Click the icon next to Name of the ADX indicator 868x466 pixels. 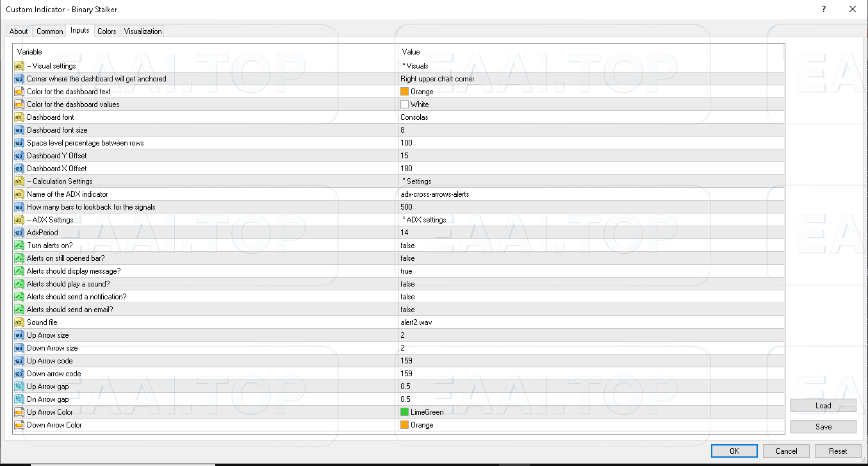pos(19,194)
